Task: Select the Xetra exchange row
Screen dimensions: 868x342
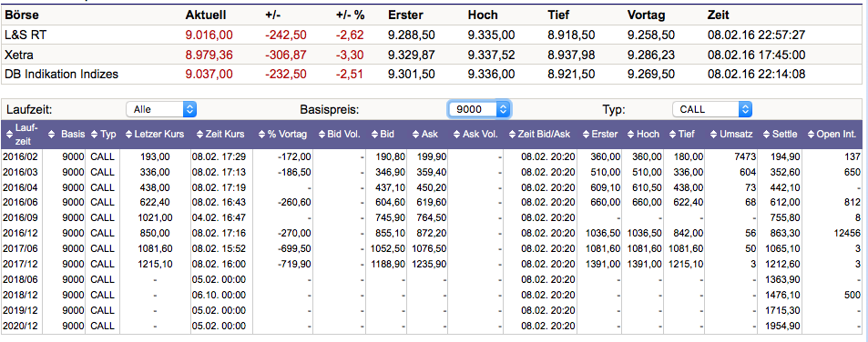Action: pos(432,55)
